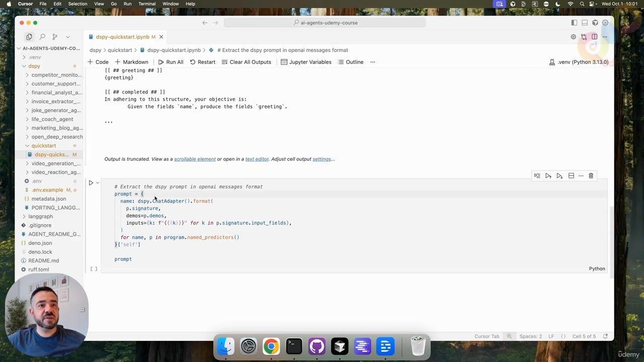This screenshot has width=644, height=362.
Task: Open Cursor settings gear in title bar
Action: coord(605,23)
